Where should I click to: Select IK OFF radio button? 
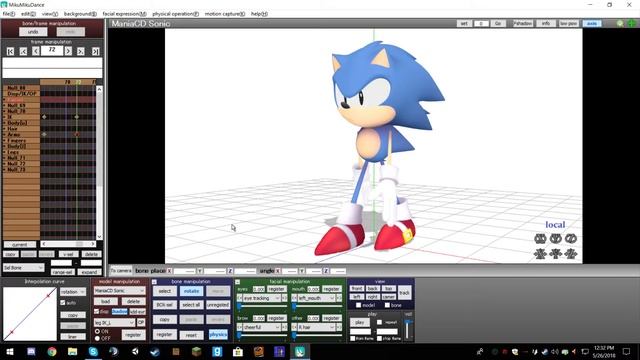pyautogui.click(x=98, y=338)
